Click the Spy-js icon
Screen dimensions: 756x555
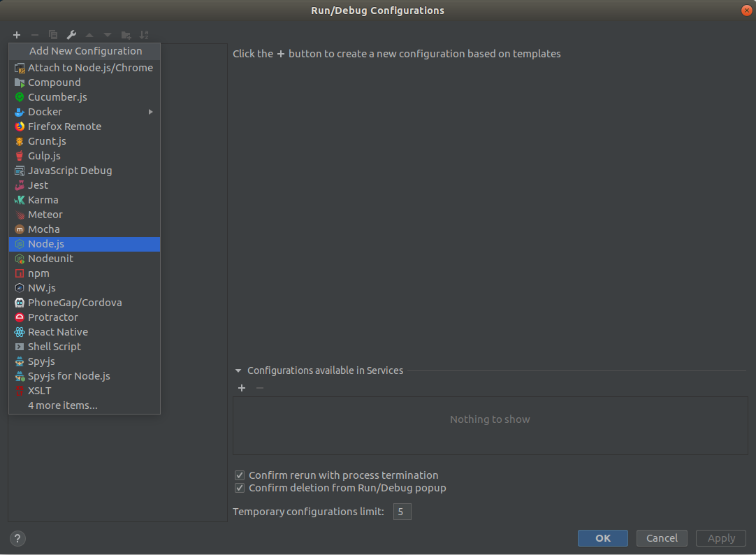pyautogui.click(x=20, y=361)
